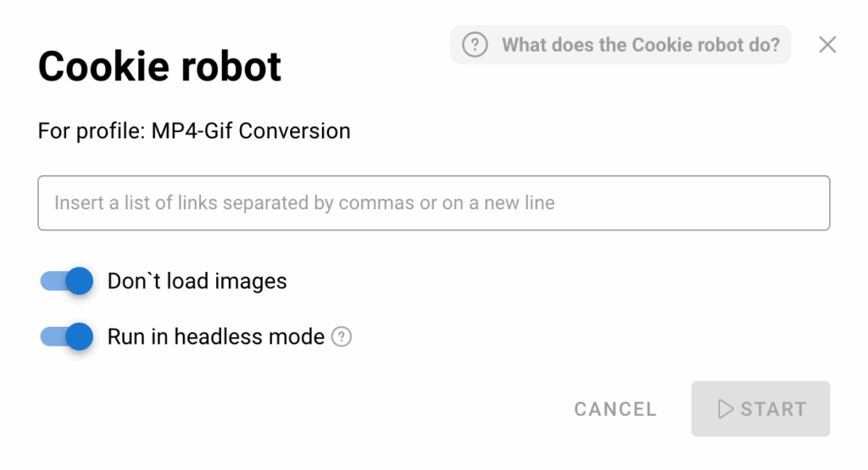Click the "MP4-Gif Conversion" profile name
The height and width of the screenshot is (470, 868).
click(251, 131)
